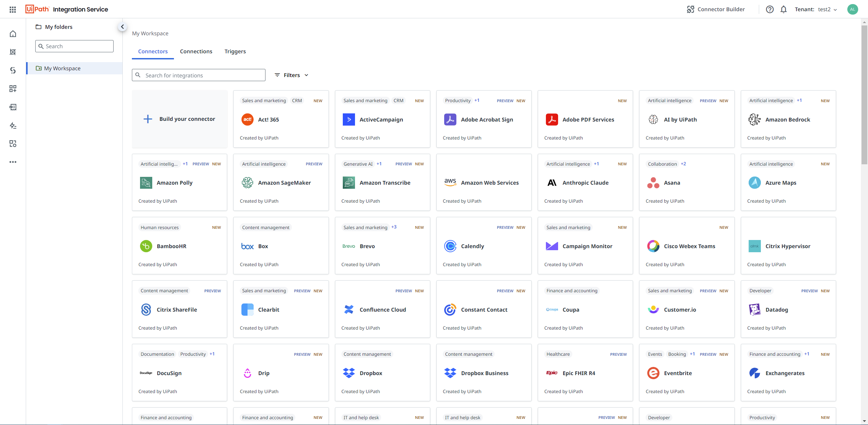
Task: Click the page vertical scrollbar
Action: [x=864, y=95]
